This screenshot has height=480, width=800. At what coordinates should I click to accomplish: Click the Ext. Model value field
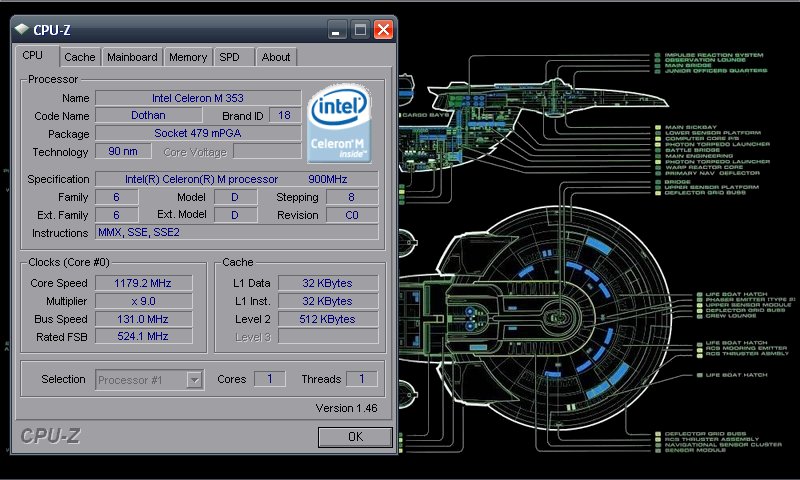(x=235, y=215)
